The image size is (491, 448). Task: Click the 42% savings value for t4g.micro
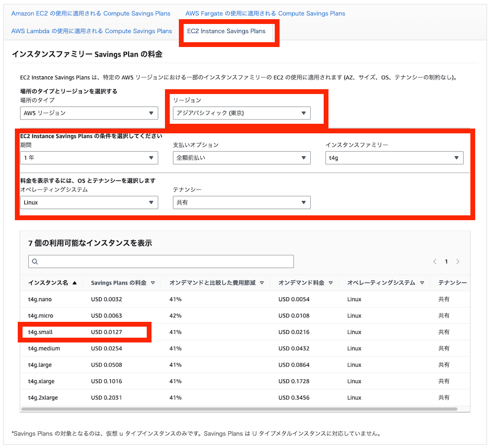(175, 316)
